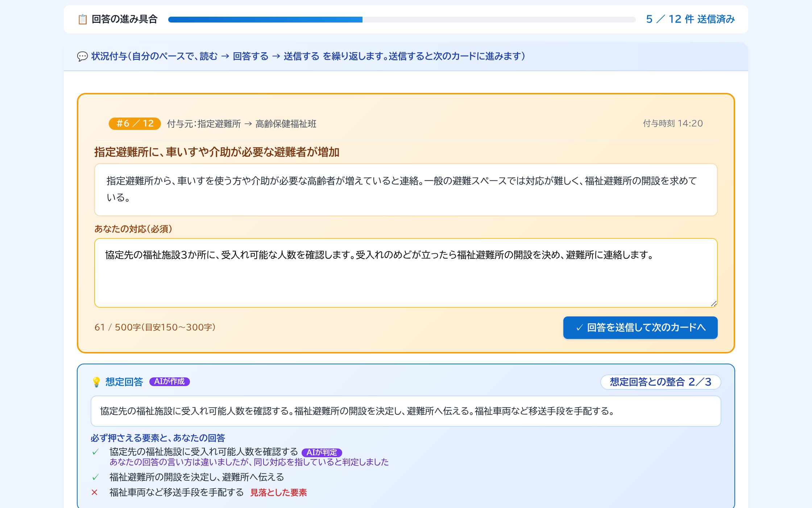Click checklist item 協定先の福祉施設に受入れ可能人数を確認する

click(204, 452)
